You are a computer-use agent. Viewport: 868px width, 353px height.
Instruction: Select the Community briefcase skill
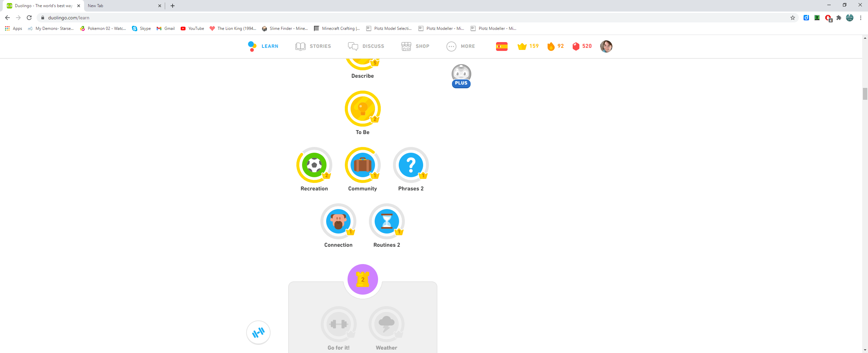362,165
